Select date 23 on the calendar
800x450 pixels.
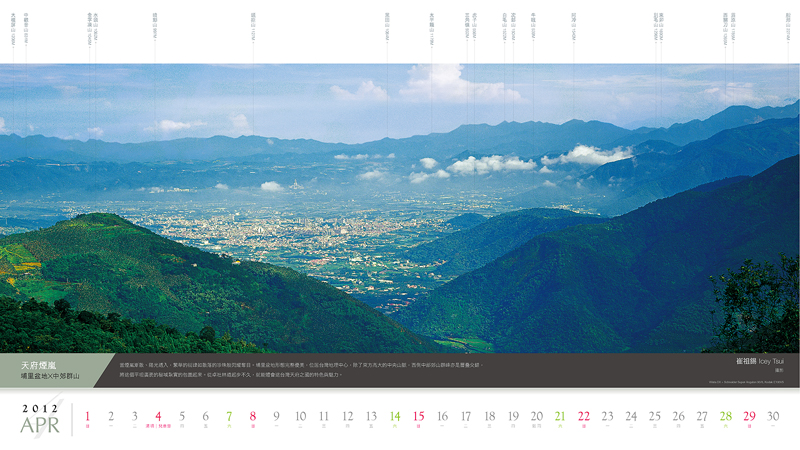coord(607,416)
